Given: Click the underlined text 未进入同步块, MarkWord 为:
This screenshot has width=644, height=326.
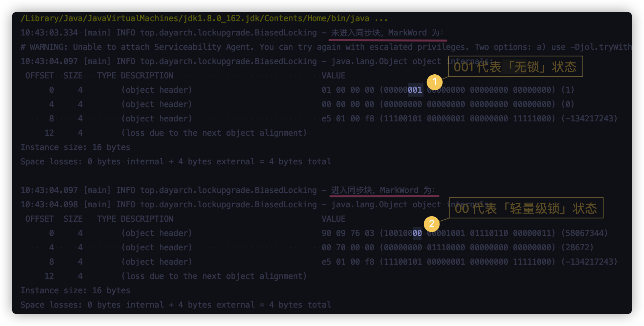Looking at the screenshot, I should [387, 33].
